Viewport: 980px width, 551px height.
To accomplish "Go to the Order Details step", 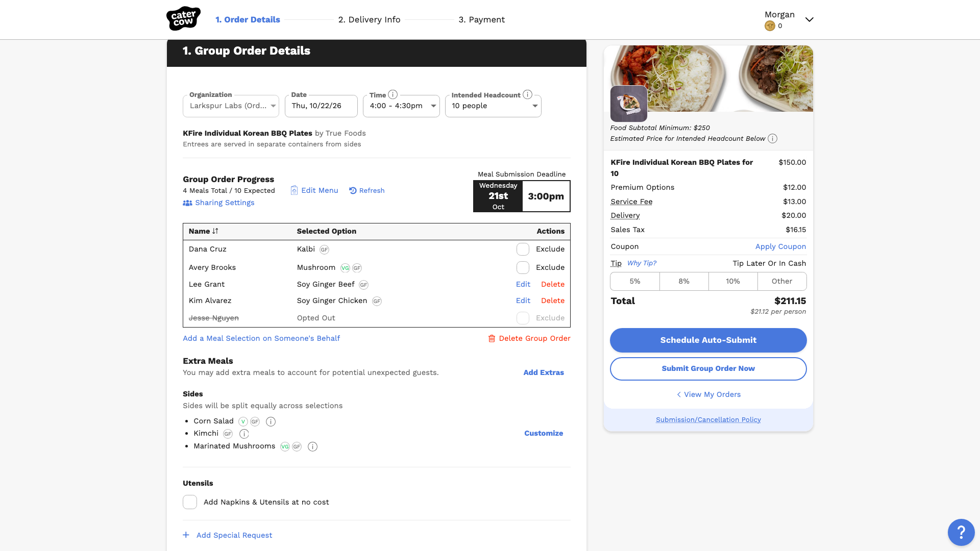I will tap(248, 19).
